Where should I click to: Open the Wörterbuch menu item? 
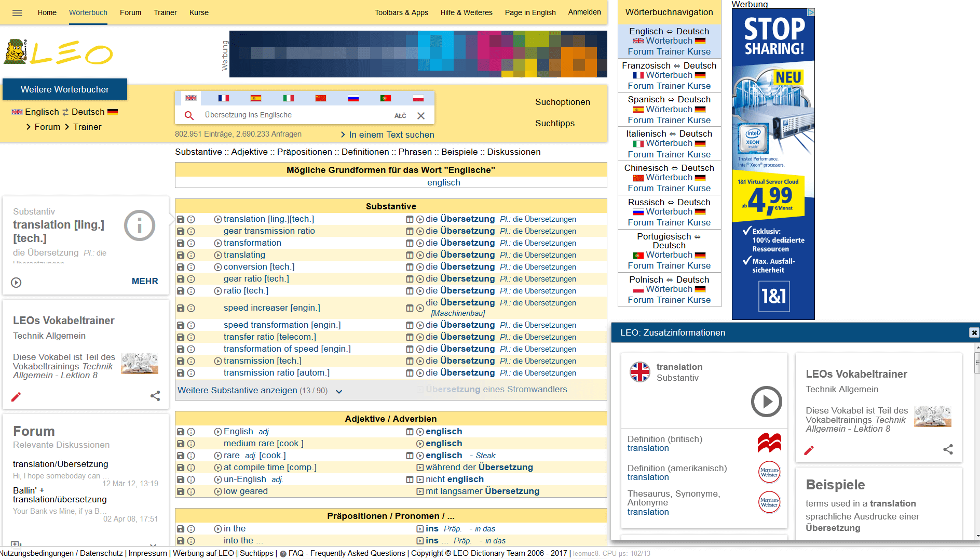pos(88,12)
